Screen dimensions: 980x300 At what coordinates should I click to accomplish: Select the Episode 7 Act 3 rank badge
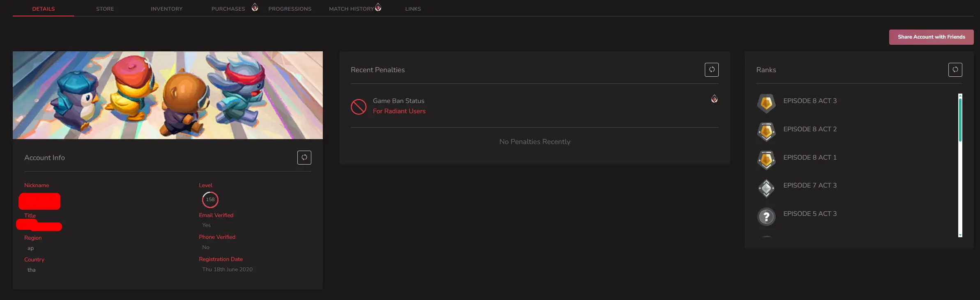point(766,188)
